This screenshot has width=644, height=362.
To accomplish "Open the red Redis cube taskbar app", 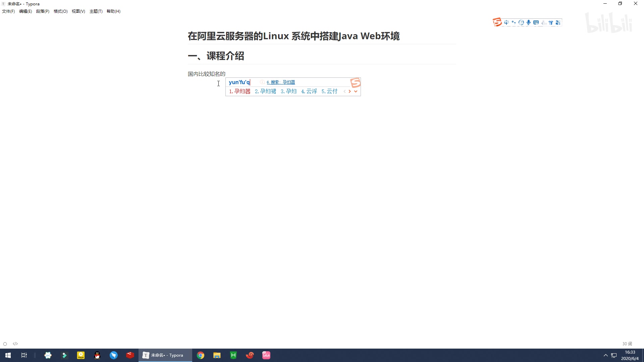I will (x=130, y=355).
